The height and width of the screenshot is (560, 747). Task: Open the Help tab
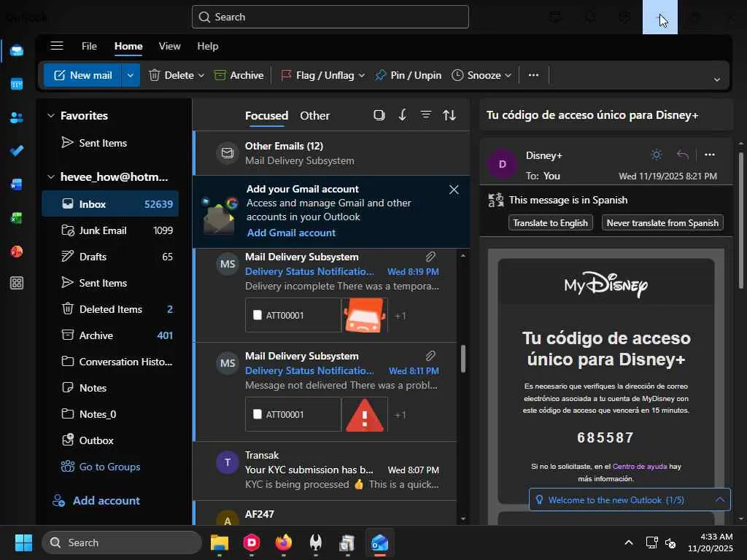[208, 46]
